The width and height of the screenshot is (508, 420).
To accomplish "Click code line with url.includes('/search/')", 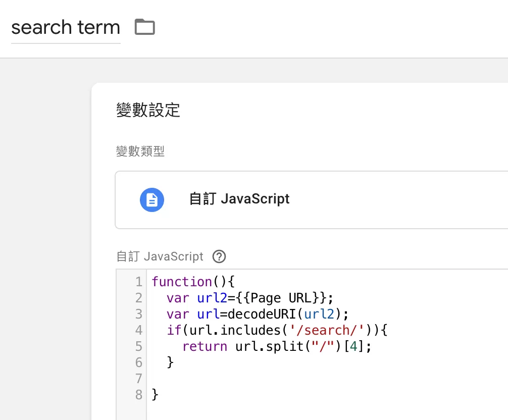I will click(277, 330).
